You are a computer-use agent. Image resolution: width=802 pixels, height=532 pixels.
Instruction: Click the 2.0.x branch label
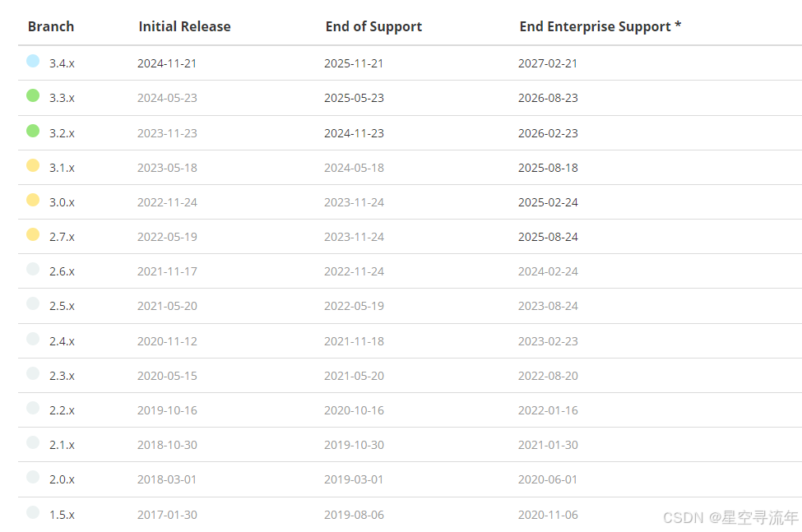pos(62,479)
